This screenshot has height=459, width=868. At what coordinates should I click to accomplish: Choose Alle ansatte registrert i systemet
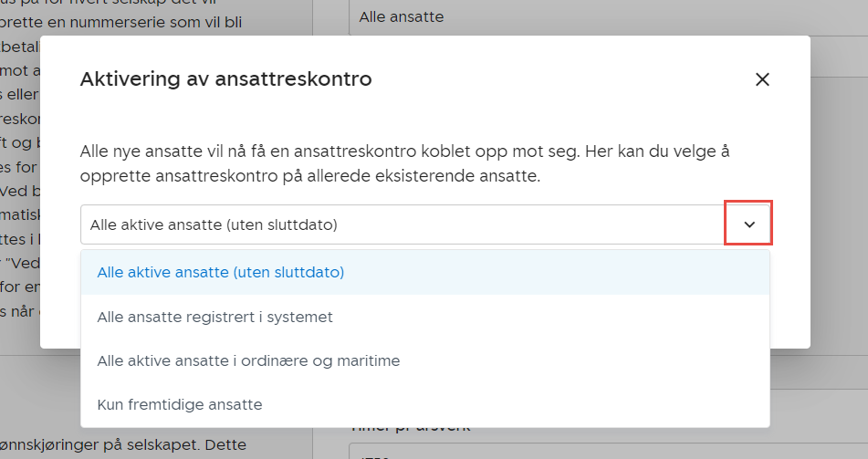click(214, 317)
